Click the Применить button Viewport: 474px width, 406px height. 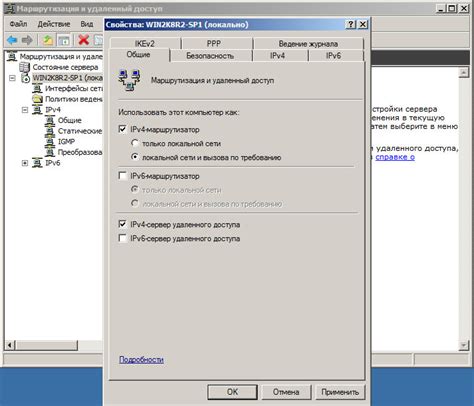340,392
